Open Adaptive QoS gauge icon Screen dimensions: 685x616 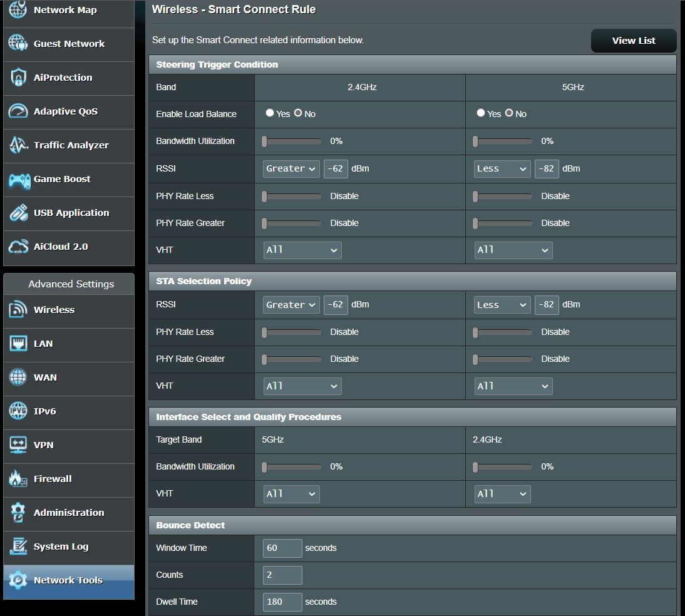tap(18, 111)
